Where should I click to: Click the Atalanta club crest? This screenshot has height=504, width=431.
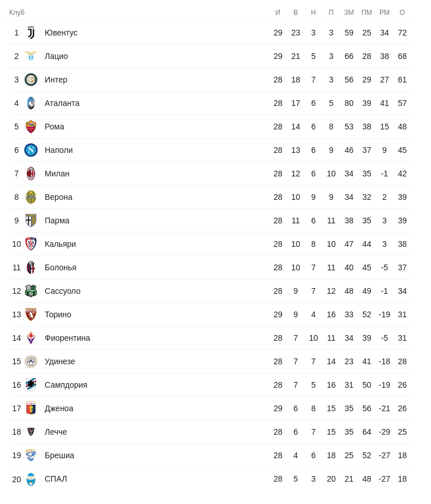(x=31, y=103)
